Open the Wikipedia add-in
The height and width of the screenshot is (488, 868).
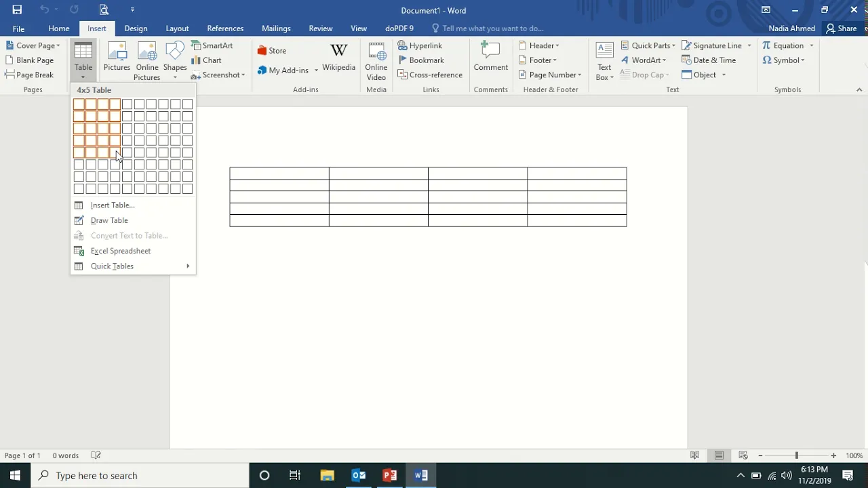tap(338, 57)
